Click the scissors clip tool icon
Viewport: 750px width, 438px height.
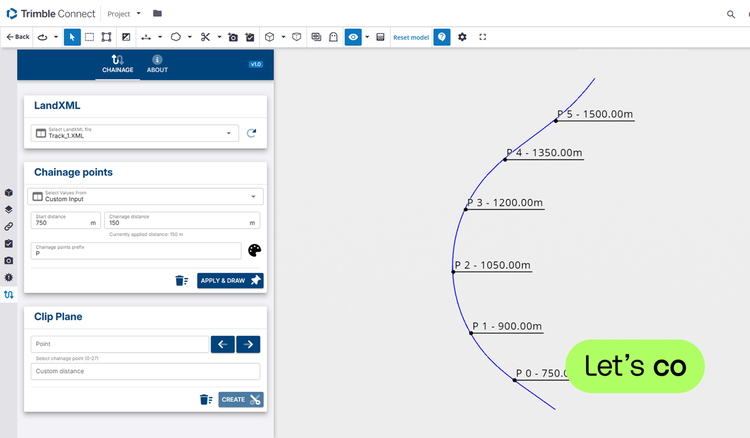pyautogui.click(x=205, y=37)
